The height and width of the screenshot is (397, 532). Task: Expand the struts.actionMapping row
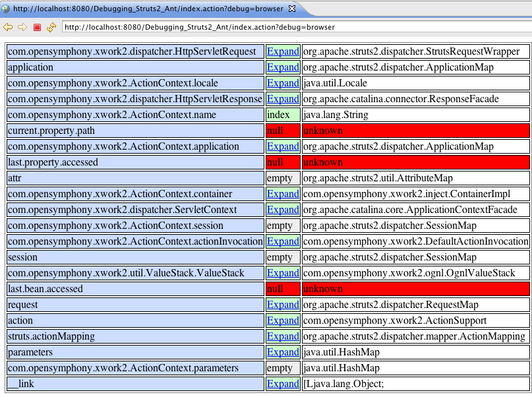coord(283,336)
